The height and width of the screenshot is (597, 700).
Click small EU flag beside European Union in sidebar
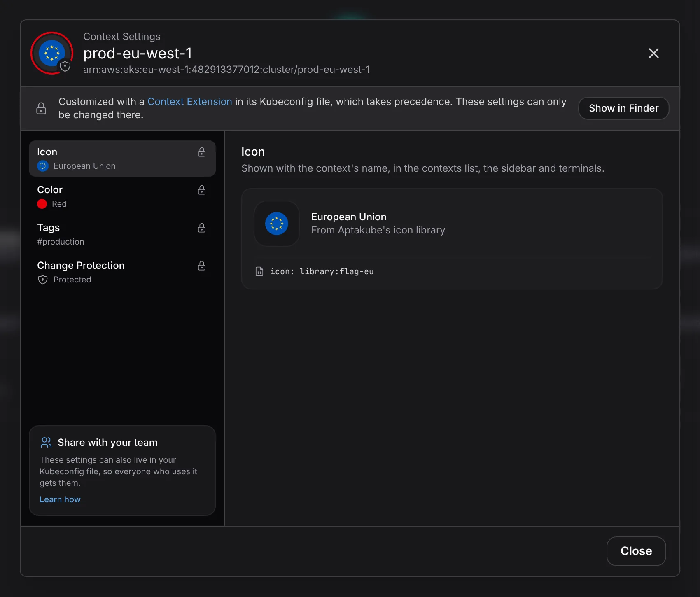43,166
